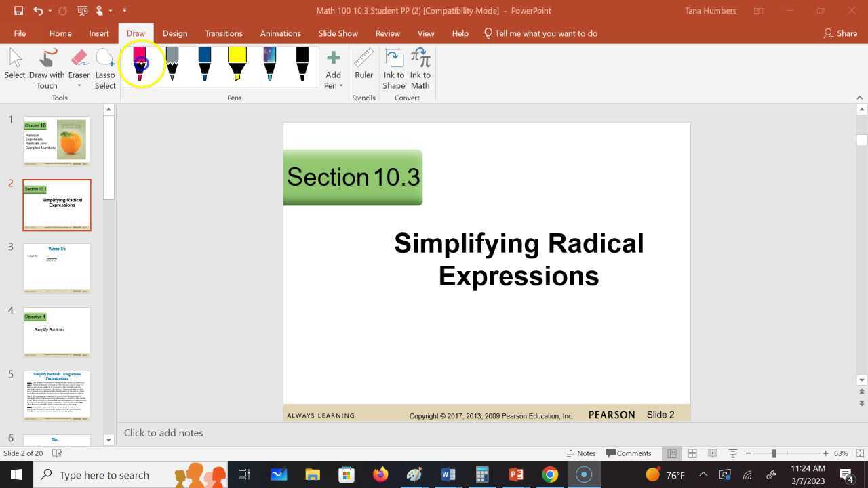868x488 pixels.
Task: Switch to Slide Sorter view
Action: pyautogui.click(x=692, y=453)
